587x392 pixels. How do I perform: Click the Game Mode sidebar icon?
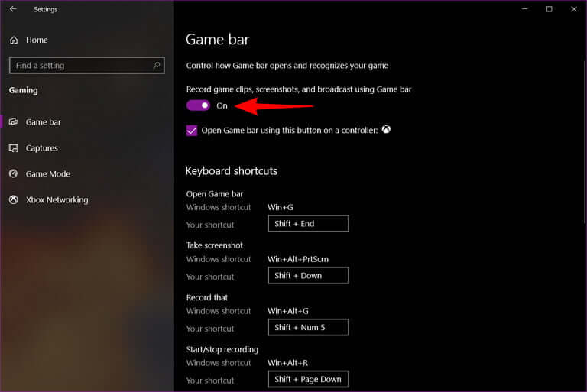click(14, 173)
